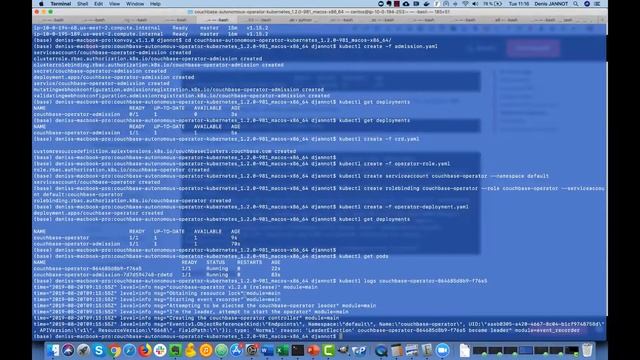Click the volume icon in menu bar
Viewport: 640px width, 360px height.
[x=476, y=4]
